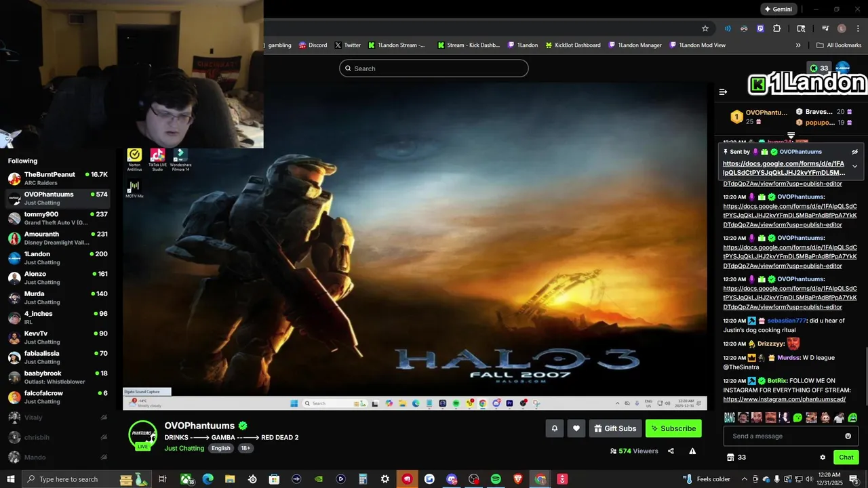Share the stream via share icon
868x488 pixels.
click(x=671, y=451)
